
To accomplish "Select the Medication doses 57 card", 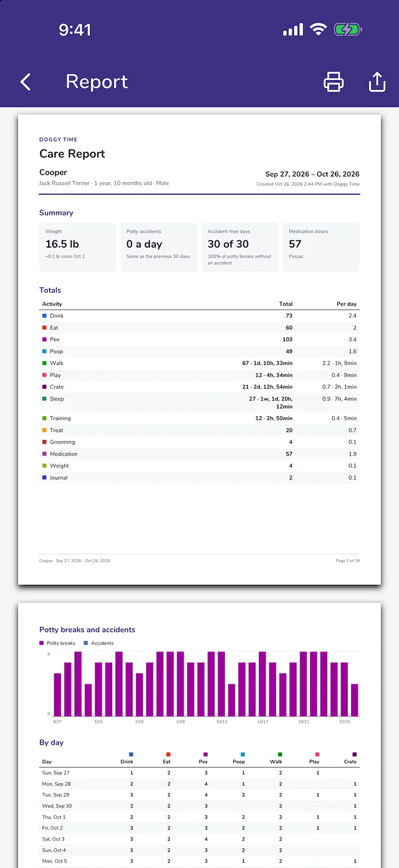I will click(321, 247).
